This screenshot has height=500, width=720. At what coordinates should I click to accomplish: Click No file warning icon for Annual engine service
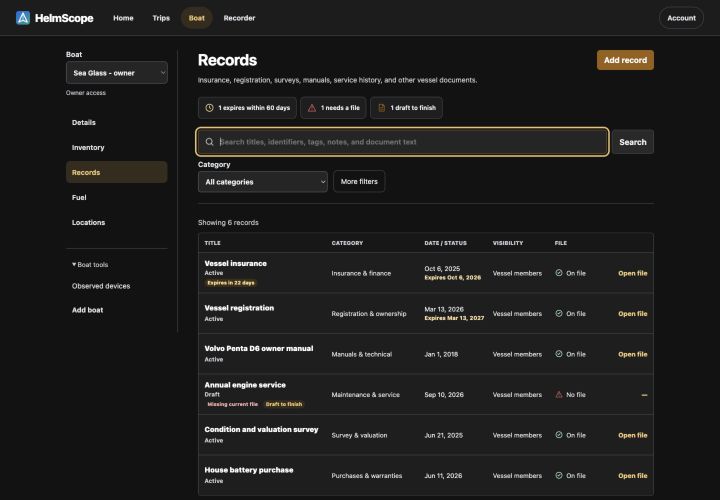559,394
